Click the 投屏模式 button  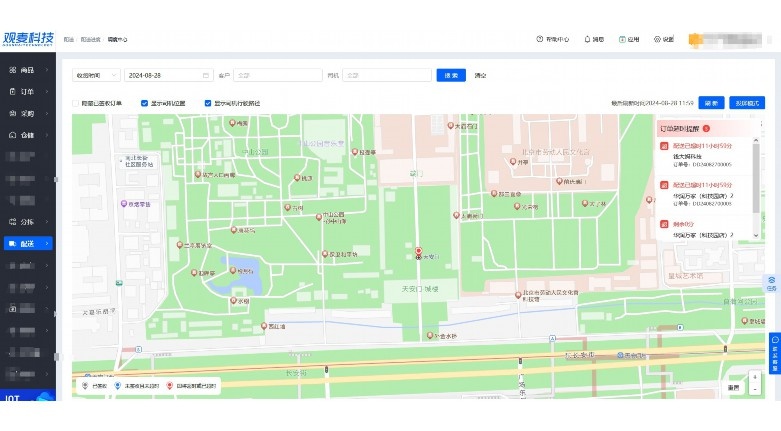(x=747, y=103)
